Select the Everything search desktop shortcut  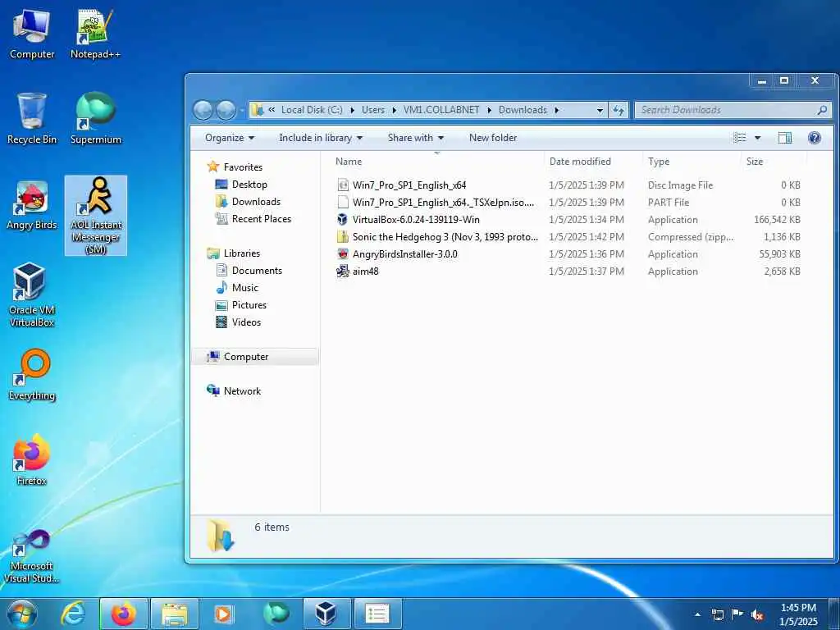click(x=32, y=375)
